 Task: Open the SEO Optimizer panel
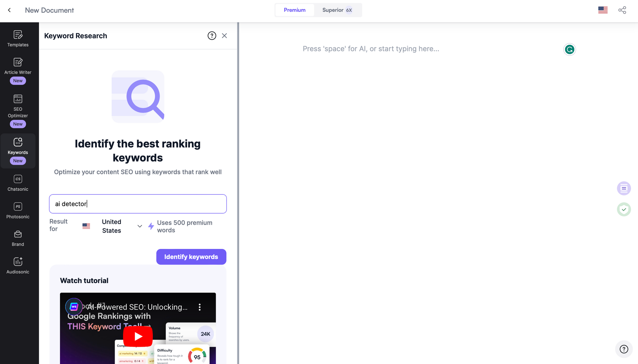tap(18, 110)
